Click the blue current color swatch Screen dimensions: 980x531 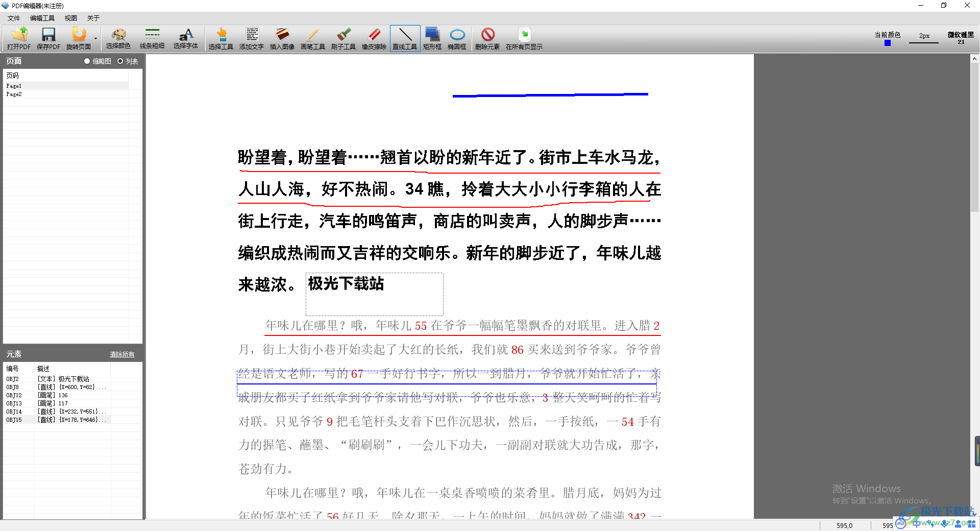point(888,43)
